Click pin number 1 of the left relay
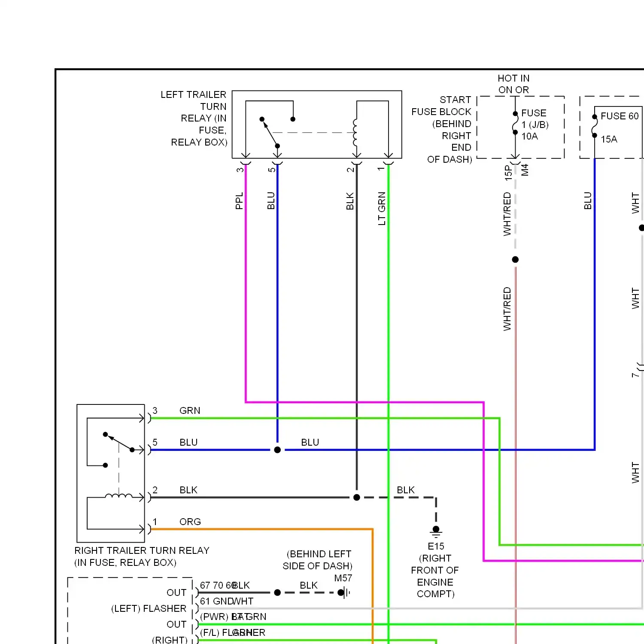 (381, 169)
